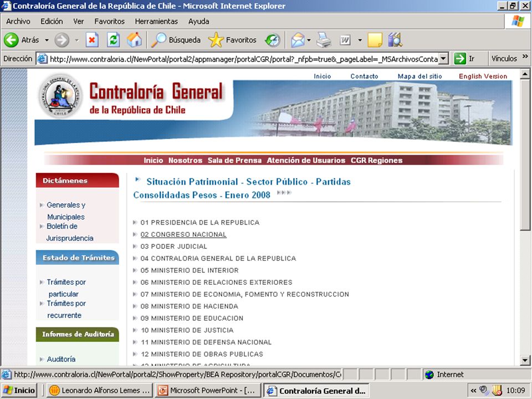The image size is (532, 399).
Task: Click Nosotros navigation link
Action: click(x=185, y=161)
